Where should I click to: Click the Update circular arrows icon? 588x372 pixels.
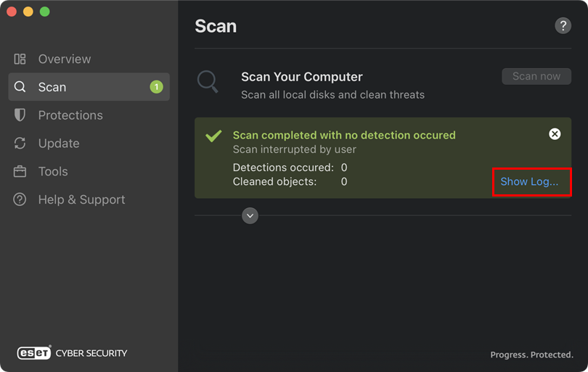(x=20, y=144)
